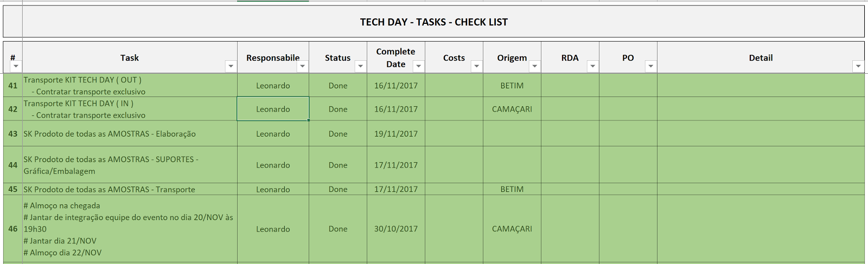This screenshot has height=264, width=868.
Task: Open the Responsabile column filter arrow
Action: (x=303, y=66)
